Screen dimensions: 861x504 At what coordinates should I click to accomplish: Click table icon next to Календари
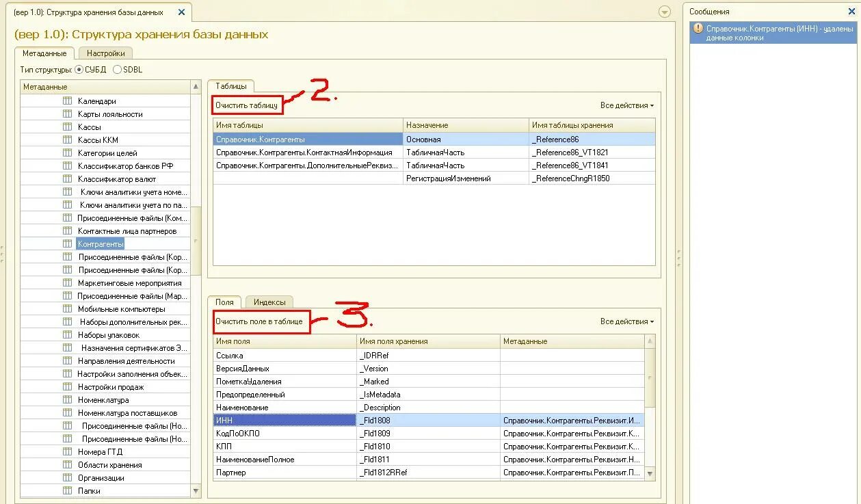(67, 101)
